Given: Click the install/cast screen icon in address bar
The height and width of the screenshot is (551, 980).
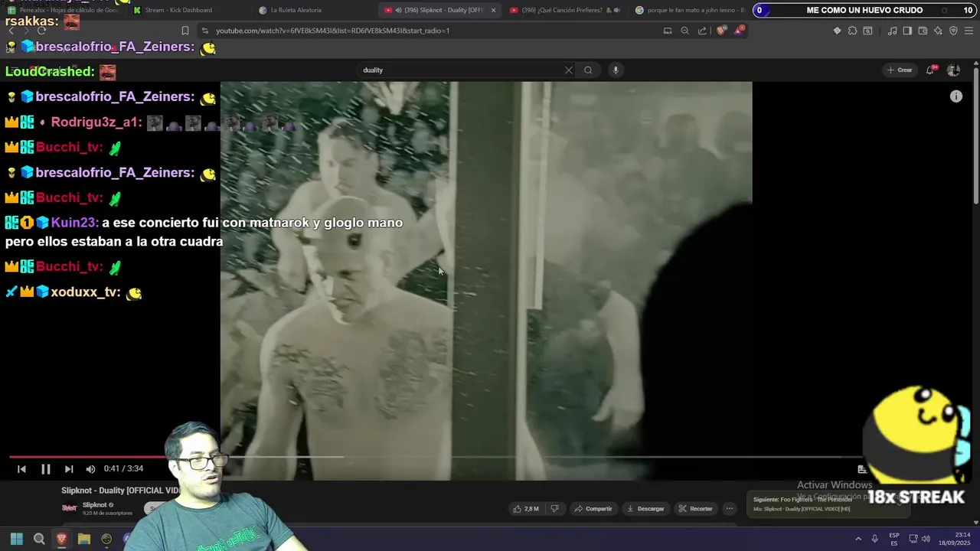Looking at the screenshot, I should pyautogui.click(x=668, y=31).
